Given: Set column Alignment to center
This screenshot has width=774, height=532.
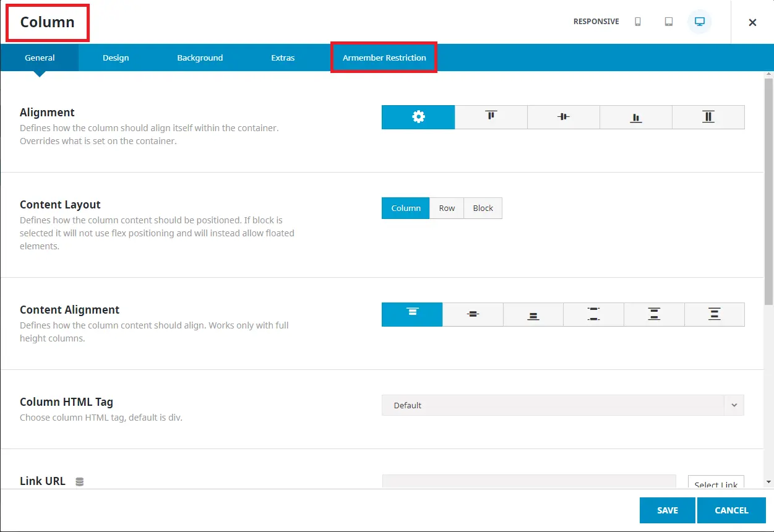Looking at the screenshot, I should (563, 117).
